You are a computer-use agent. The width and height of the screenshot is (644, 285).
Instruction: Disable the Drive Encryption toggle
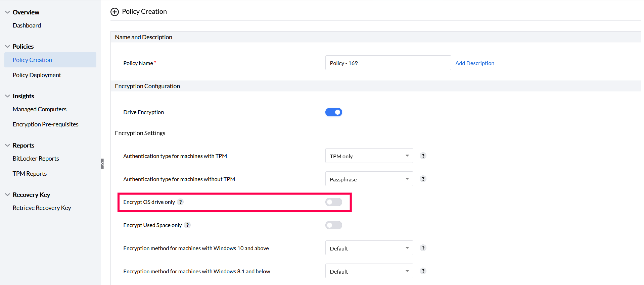tap(333, 112)
